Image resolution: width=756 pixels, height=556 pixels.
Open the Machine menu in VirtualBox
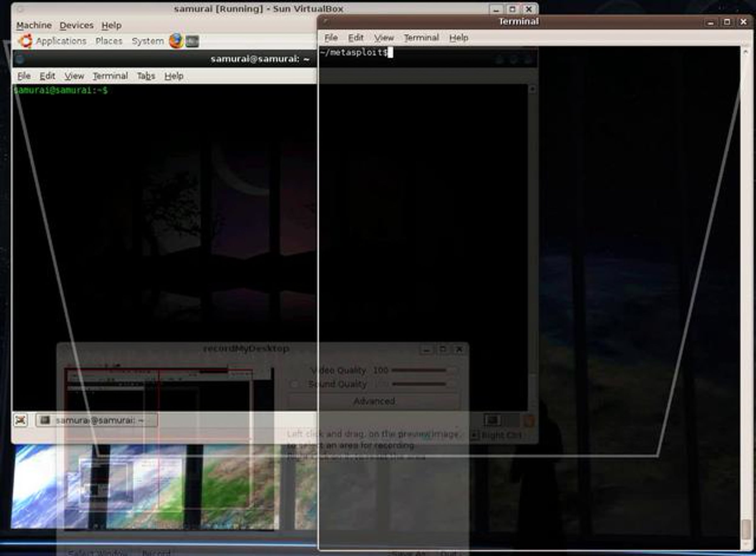pos(34,25)
